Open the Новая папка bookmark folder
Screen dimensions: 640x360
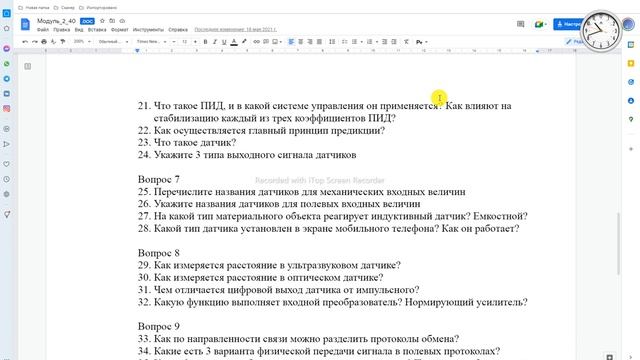[34, 7]
